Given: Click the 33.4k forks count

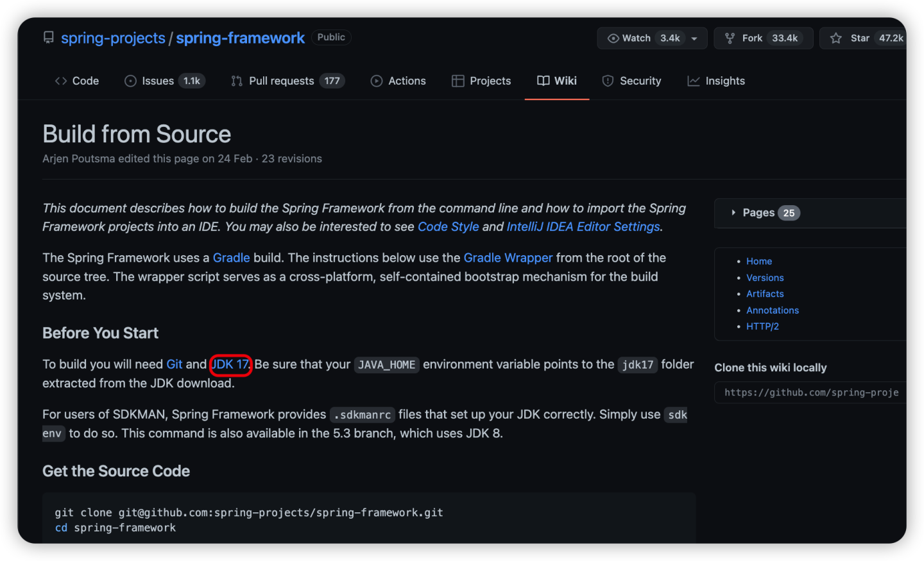Looking at the screenshot, I should click(x=785, y=38).
